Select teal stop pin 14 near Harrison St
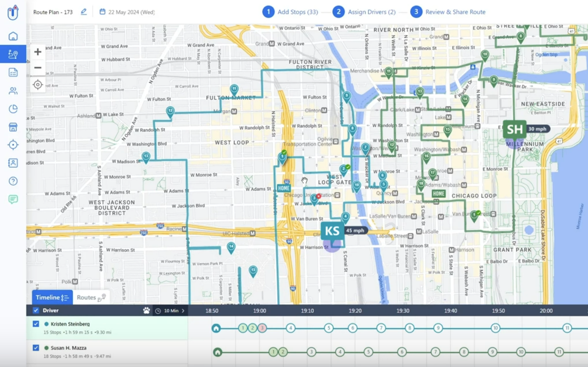Viewport: 588px width, 367px height. [231, 248]
